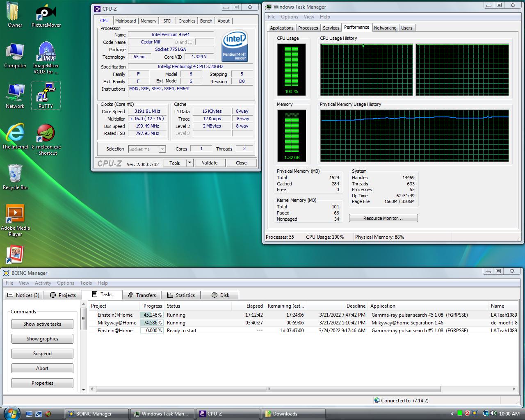525x420 pixels.
Task: Click Show active tasks button
Action: tap(42, 324)
